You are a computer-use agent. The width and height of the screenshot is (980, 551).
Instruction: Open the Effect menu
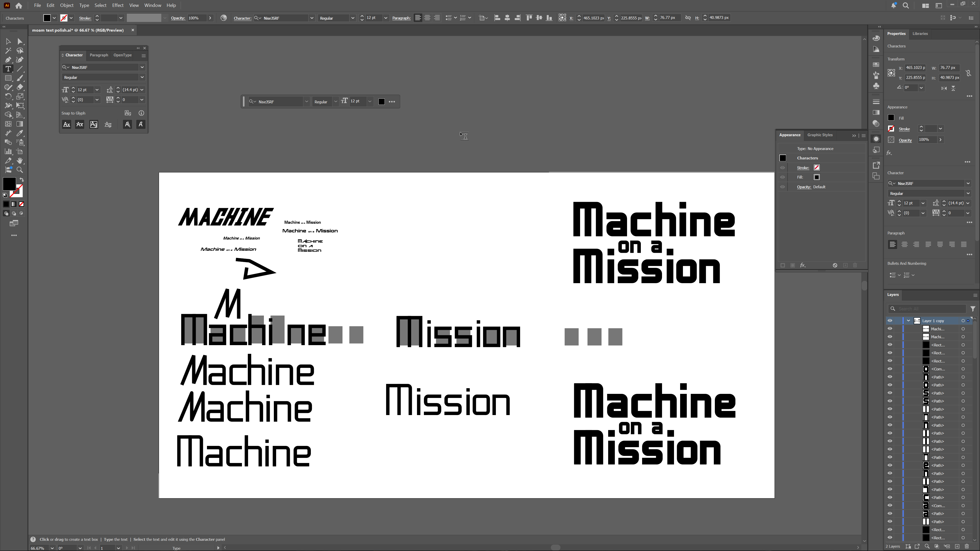click(x=118, y=5)
